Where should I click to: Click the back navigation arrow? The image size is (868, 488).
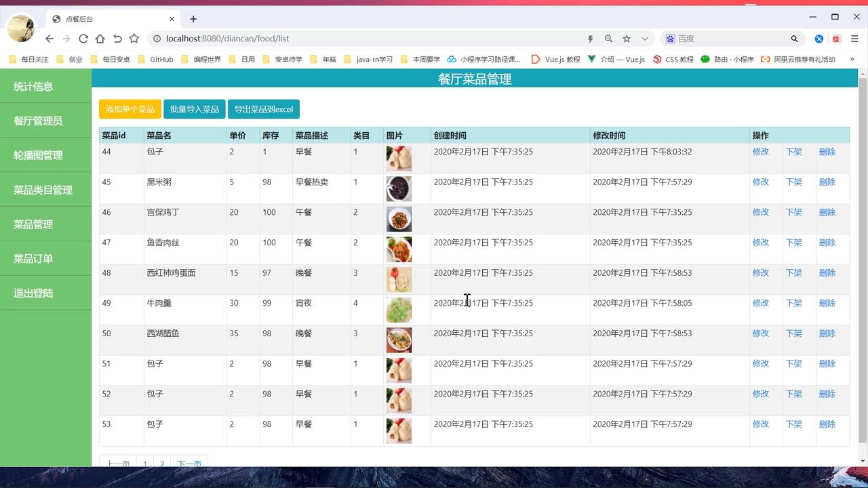point(49,39)
